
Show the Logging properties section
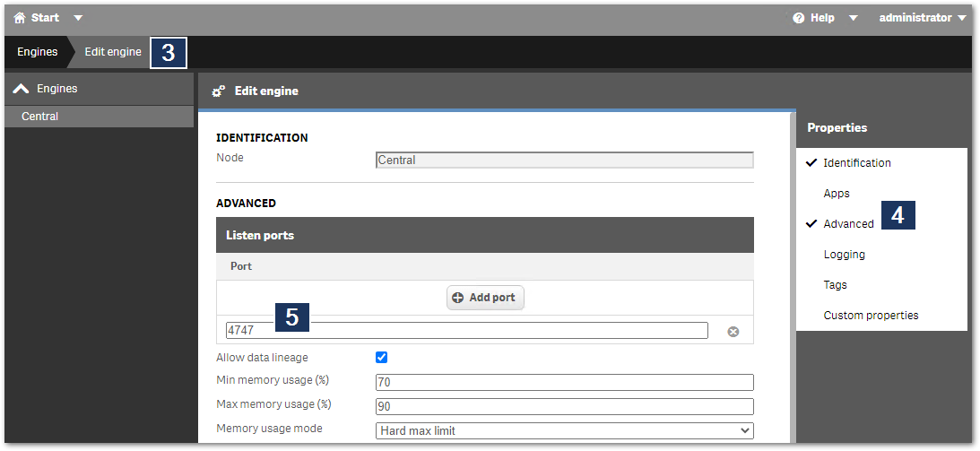click(x=844, y=255)
